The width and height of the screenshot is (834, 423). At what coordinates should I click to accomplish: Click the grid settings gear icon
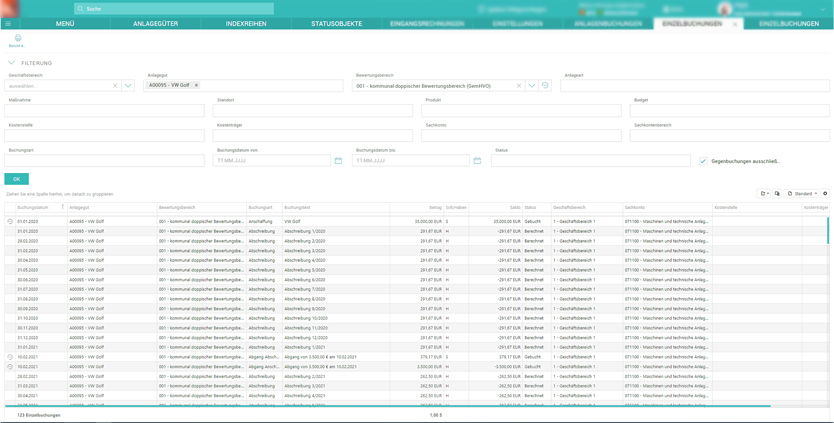(825, 194)
